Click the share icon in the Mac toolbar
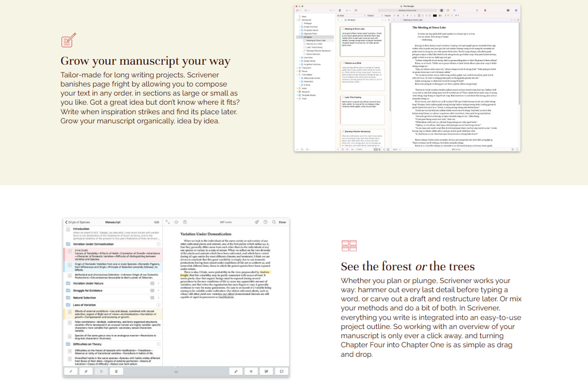588x380 pixels. point(477,10)
